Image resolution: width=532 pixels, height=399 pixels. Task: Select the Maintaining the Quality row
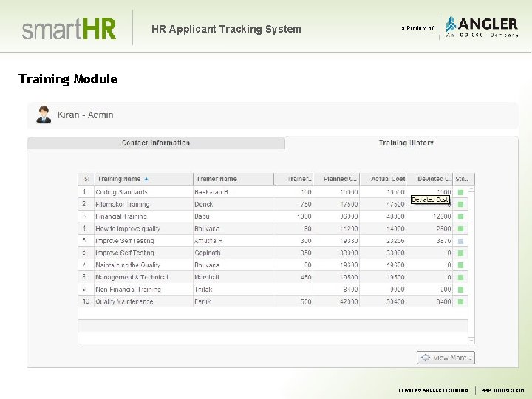pyautogui.click(x=273, y=265)
